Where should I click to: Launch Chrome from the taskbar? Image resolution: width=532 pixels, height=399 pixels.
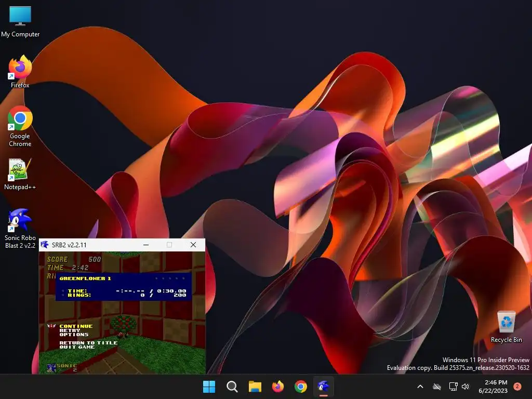pos(301,387)
